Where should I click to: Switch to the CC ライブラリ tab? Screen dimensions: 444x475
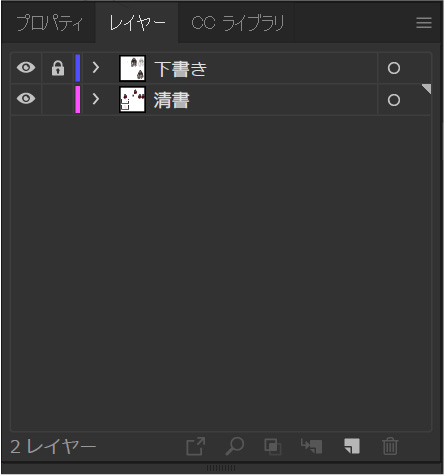pos(237,23)
